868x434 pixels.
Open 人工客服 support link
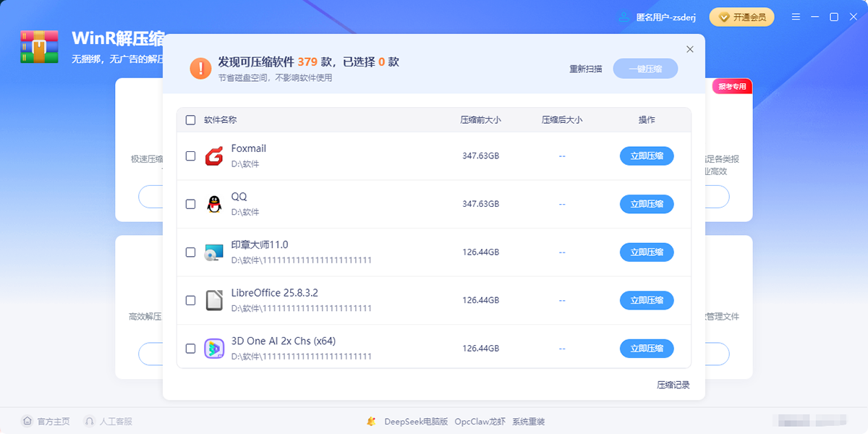pyautogui.click(x=116, y=421)
